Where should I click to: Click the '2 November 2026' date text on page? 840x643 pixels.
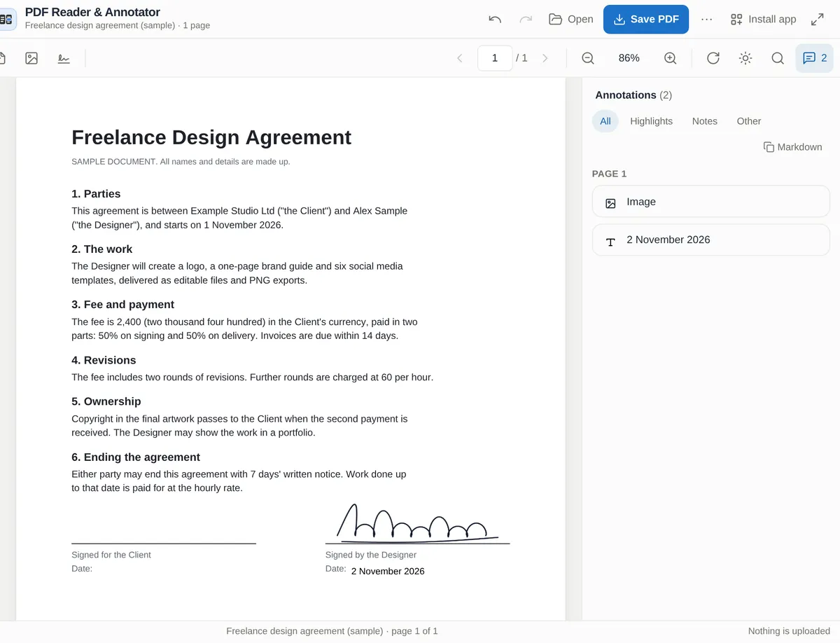[x=388, y=571]
